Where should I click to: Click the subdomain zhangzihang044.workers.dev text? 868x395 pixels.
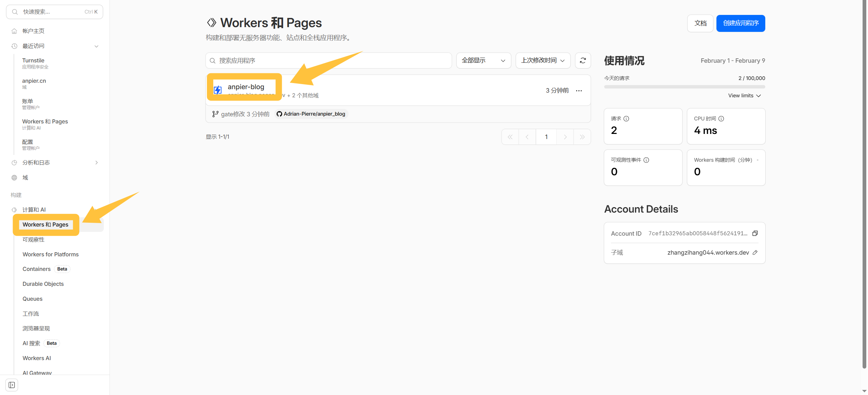708,253
